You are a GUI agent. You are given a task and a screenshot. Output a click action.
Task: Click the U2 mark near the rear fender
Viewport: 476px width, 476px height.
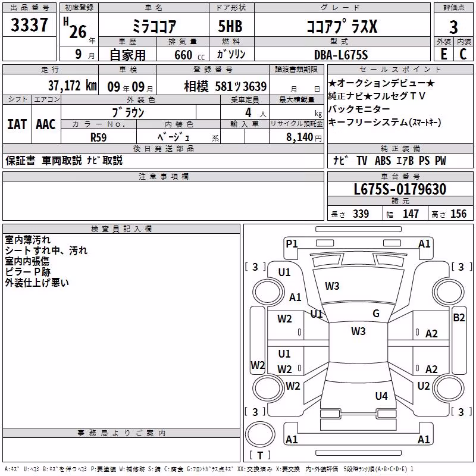point(424,386)
